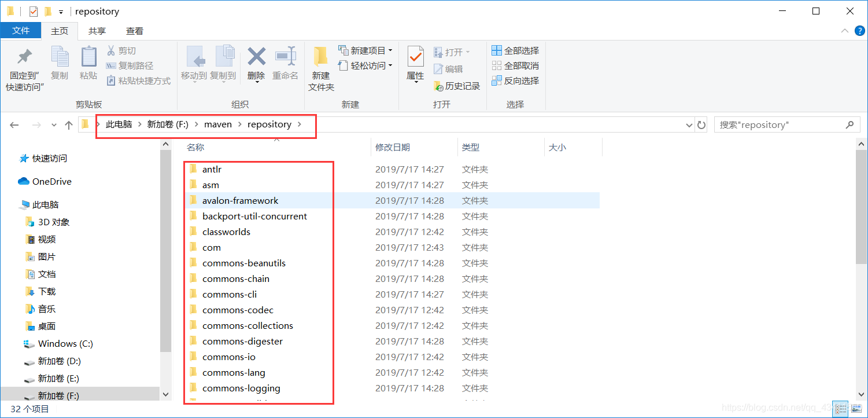Click the Copy (复制) ribbon icon
The height and width of the screenshot is (418, 868).
tap(60, 57)
